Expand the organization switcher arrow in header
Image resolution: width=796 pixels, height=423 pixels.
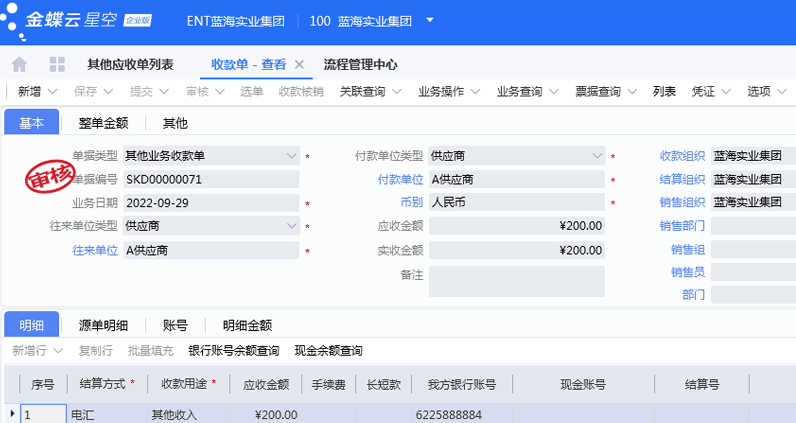click(x=430, y=20)
